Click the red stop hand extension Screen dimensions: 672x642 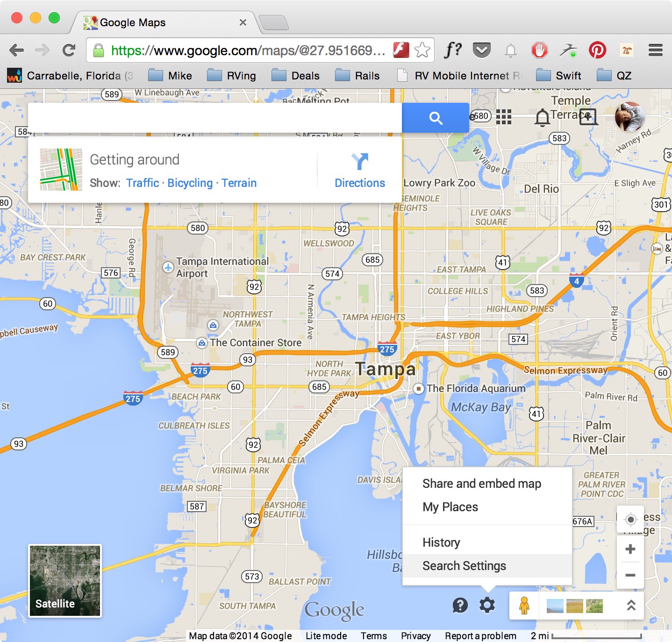point(540,50)
